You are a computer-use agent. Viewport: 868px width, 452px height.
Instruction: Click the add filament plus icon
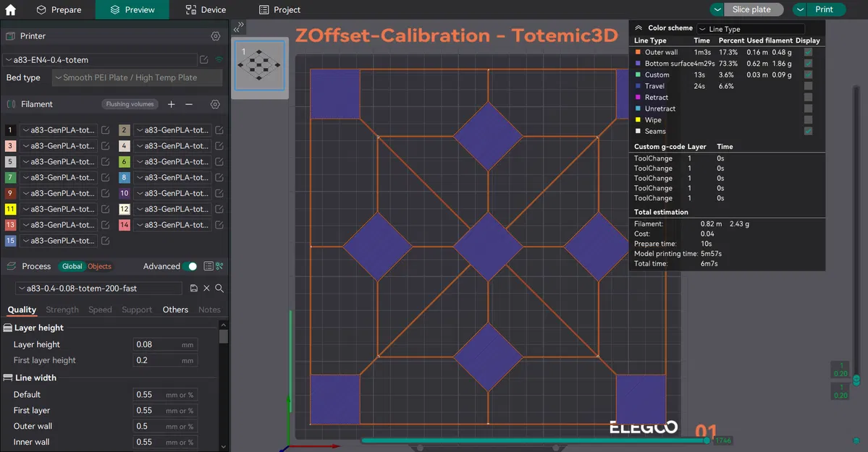click(172, 104)
